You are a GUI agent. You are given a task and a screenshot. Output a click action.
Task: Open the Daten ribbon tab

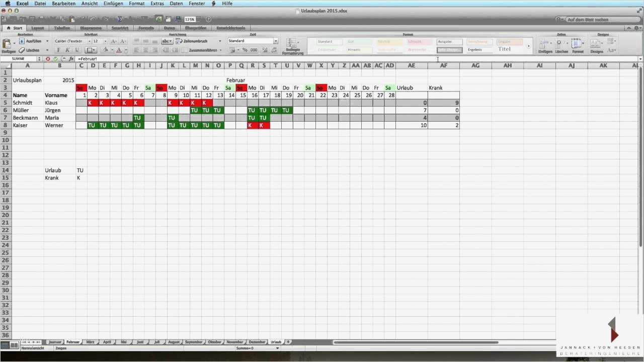pyautogui.click(x=170, y=28)
